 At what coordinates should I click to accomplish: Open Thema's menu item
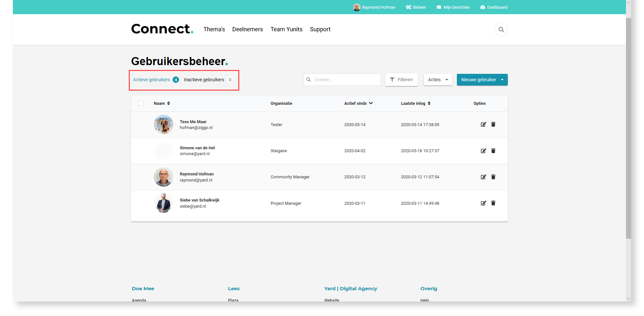214,29
